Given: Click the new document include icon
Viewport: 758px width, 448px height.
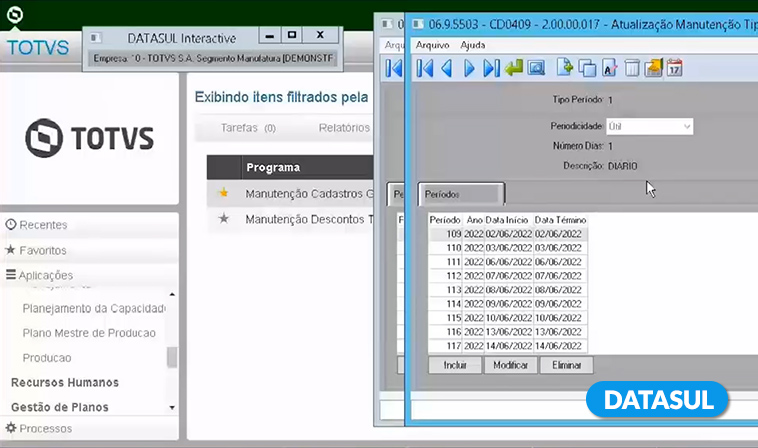Looking at the screenshot, I should (565, 68).
